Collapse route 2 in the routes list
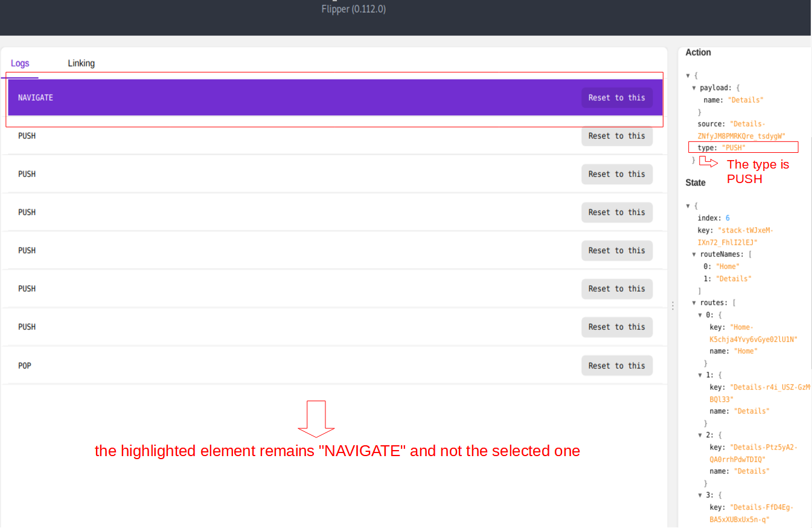 pyautogui.click(x=700, y=435)
